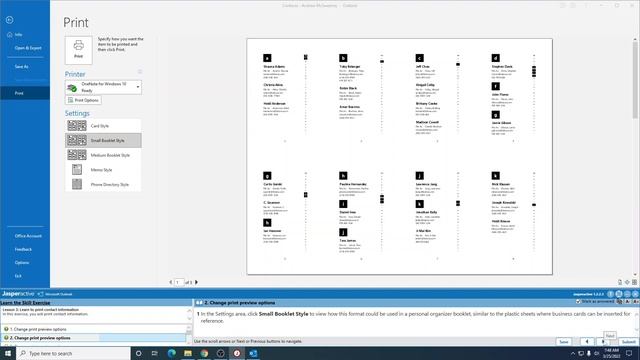Image resolution: width=640 pixels, height=360 pixels.
Task: Click the taskbar search box
Action: (x=73, y=353)
